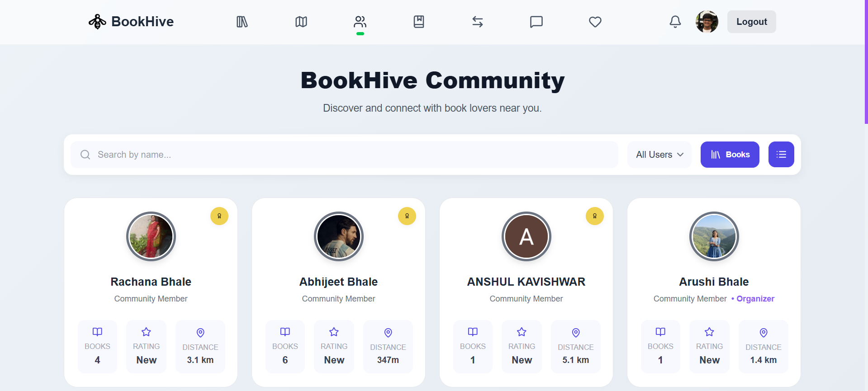Click ANSHUL KAVISHWAR's distance pin icon

click(x=576, y=333)
